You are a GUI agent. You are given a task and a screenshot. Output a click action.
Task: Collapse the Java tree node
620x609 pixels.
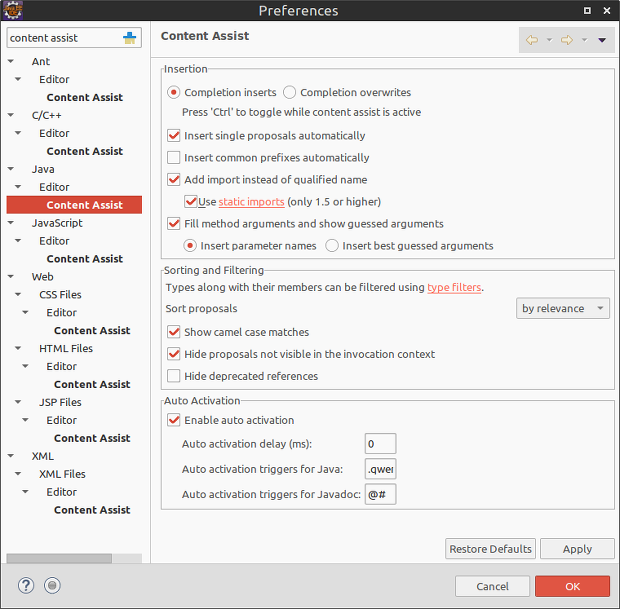click(11, 169)
